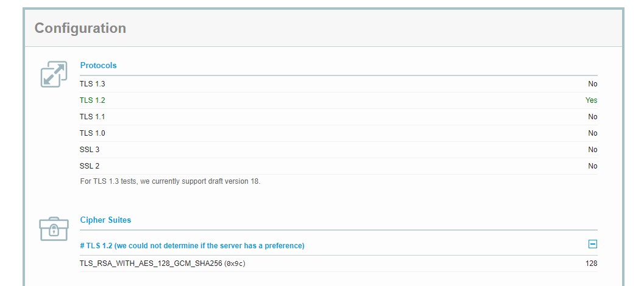
Task: Click the No value for SSL 2
Action: pyautogui.click(x=592, y=166)
